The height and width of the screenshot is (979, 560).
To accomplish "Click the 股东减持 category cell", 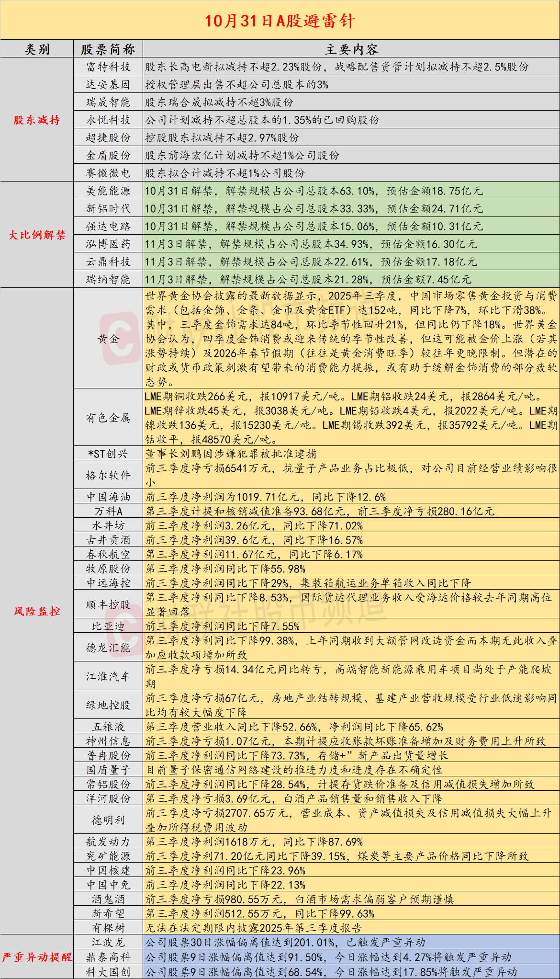I will 37,120.
